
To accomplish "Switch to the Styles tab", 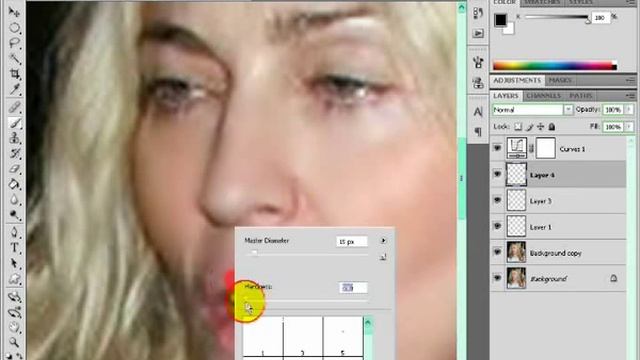I will pyautogui.click(x=580, y=2).
